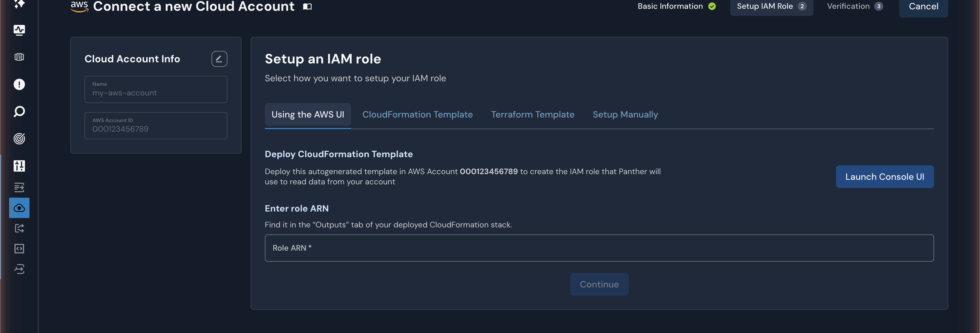Viewport: 980px width, 333px height.
Task: Switch to the CloudFormation Template tab
Action: (x=417, y=115)
